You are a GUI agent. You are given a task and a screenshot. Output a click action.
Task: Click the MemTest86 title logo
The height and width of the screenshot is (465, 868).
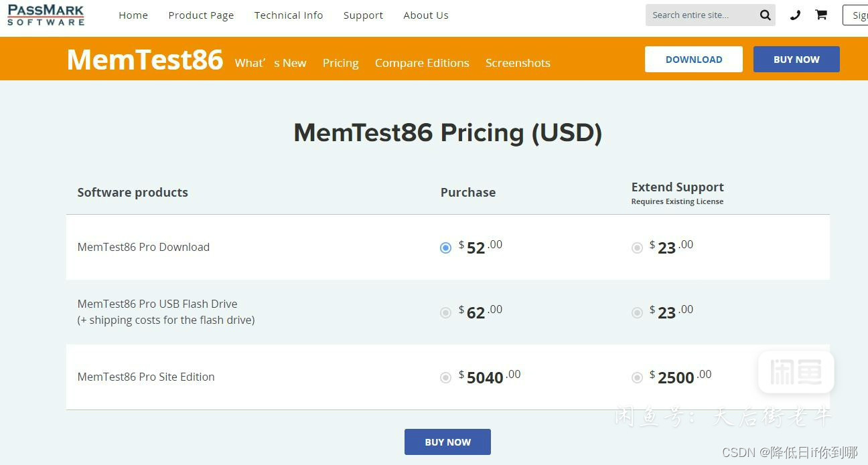pyautogui.click(x=145, y=60)
